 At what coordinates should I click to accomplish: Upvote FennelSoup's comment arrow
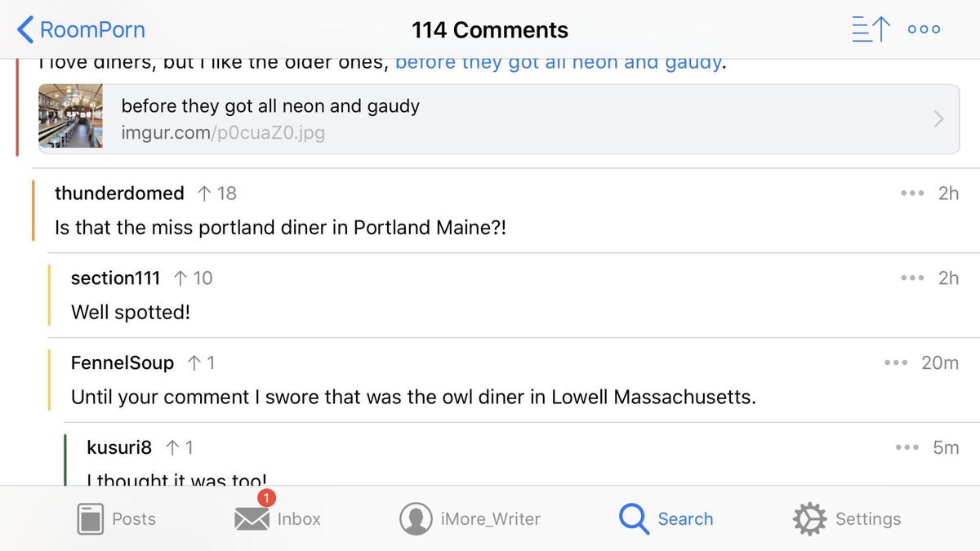tap(194, 363)
